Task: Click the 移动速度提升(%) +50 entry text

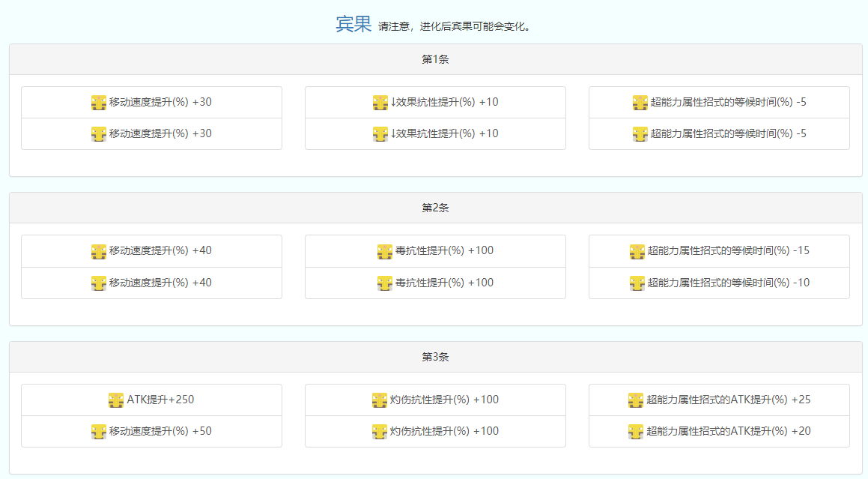Action: coord(160,431)
